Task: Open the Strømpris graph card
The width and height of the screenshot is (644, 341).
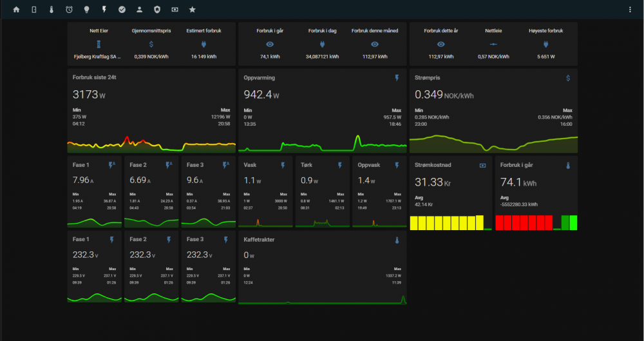Action: [493, 111]
